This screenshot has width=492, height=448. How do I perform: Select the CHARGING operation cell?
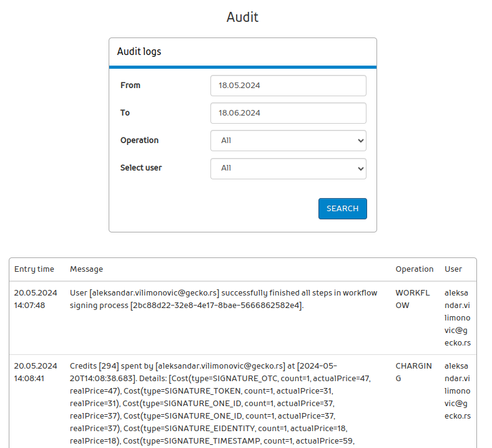(x=413, y=372)
